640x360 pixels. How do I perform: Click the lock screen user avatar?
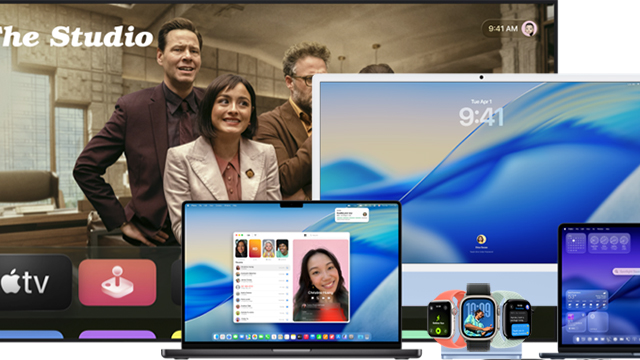(481, 239)
